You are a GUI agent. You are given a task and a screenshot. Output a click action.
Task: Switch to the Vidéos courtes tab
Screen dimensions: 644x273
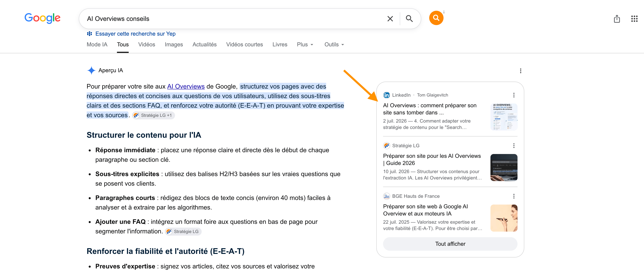coord(244,45)
